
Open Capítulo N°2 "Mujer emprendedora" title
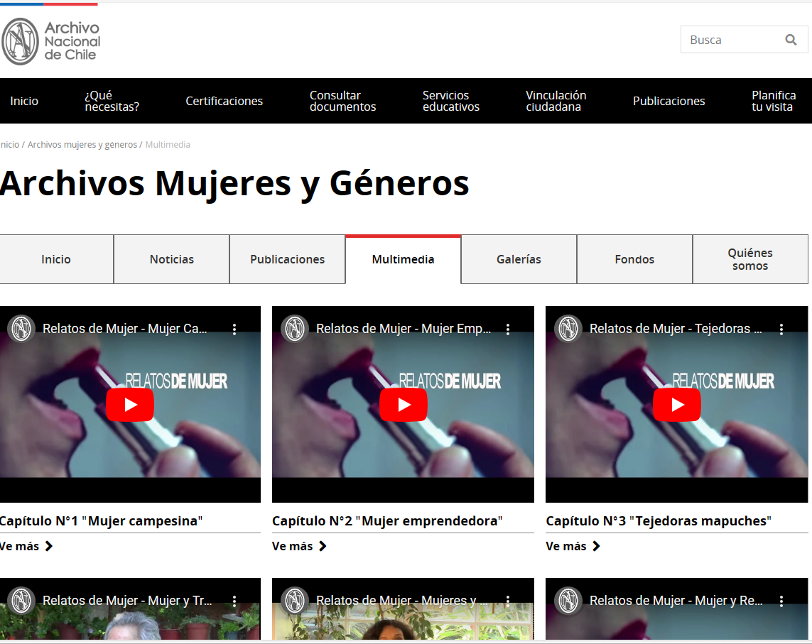(x=387, y=520)
